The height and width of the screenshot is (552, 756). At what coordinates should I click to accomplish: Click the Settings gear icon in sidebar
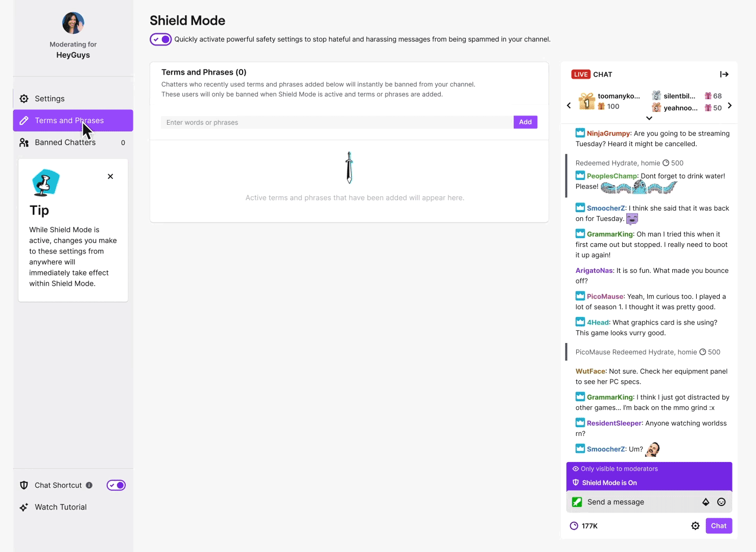24,99
